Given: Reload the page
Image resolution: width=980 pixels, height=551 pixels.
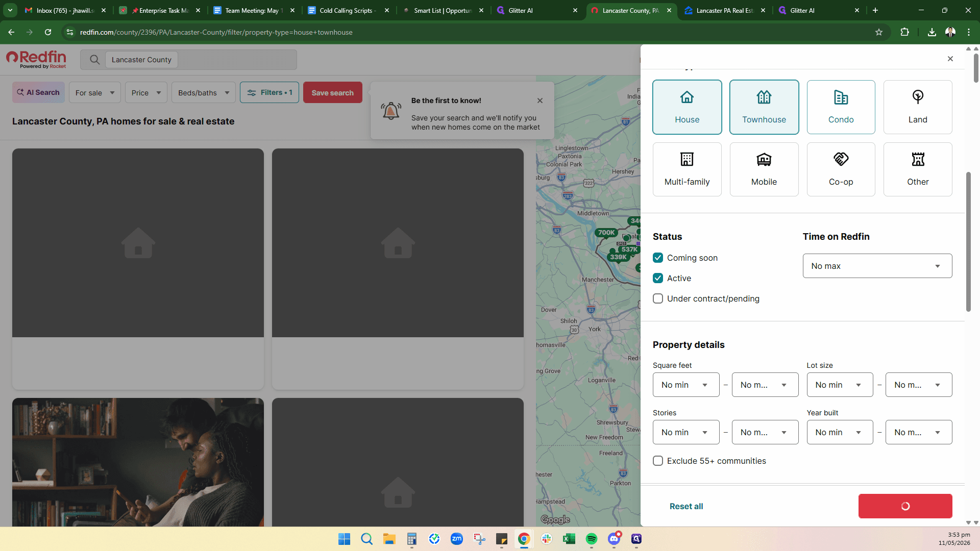Looking at the screenshot, I should pos(48,32).
